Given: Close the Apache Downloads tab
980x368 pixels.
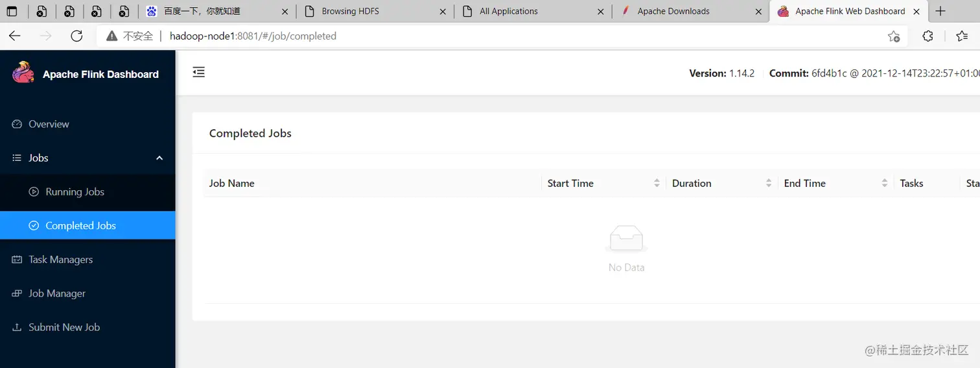Looking at the screenshot, I should click(758, 11).
